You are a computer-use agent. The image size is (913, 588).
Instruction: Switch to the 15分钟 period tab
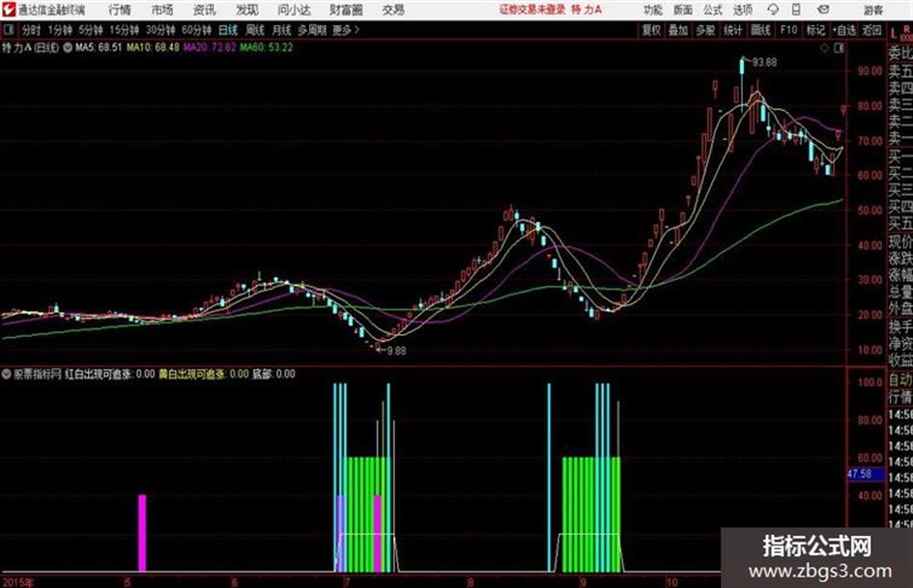click(x=125, y=30)
